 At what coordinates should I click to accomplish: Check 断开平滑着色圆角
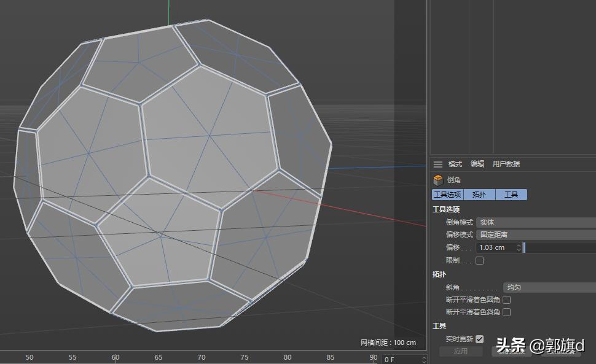[x=506, y=300]
